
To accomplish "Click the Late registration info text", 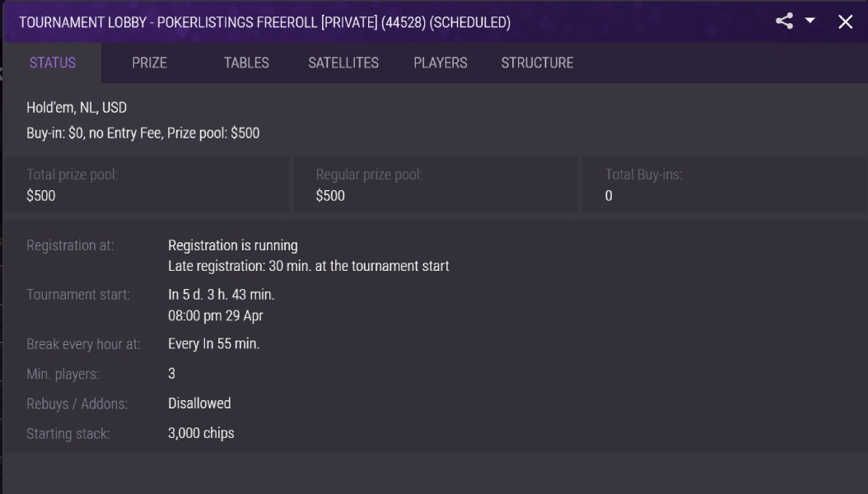I will [308, 266].
